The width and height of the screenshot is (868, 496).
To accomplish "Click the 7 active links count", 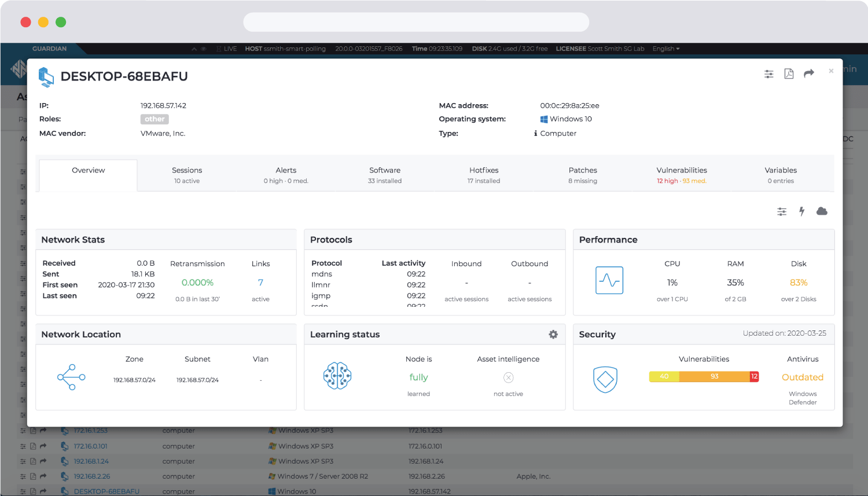I will point(260,282).
